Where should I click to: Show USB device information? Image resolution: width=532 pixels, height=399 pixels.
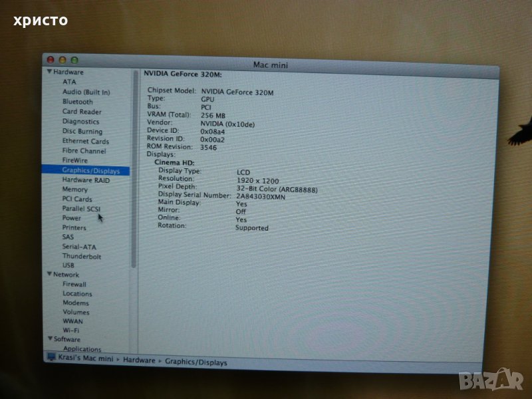coord(68,265)
